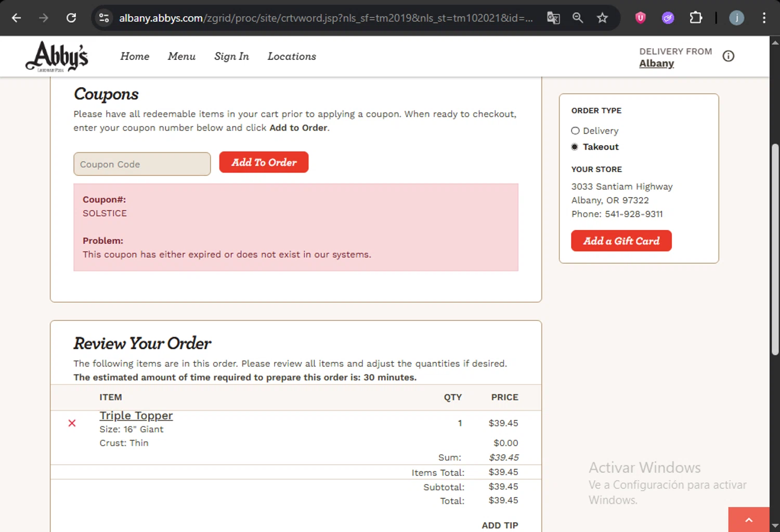Open the Chrome three-dot menu
This screenshot has width=780, height=532.
[764, 18]
